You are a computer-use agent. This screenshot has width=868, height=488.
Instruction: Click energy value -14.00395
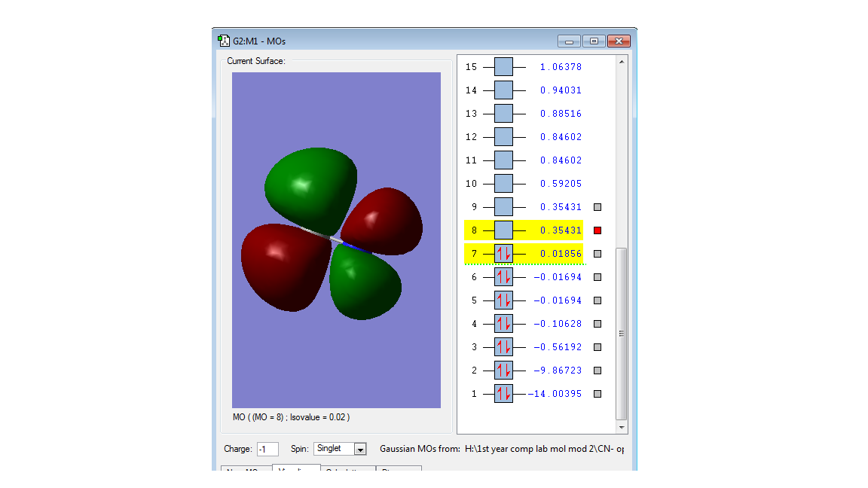(555, 394)
